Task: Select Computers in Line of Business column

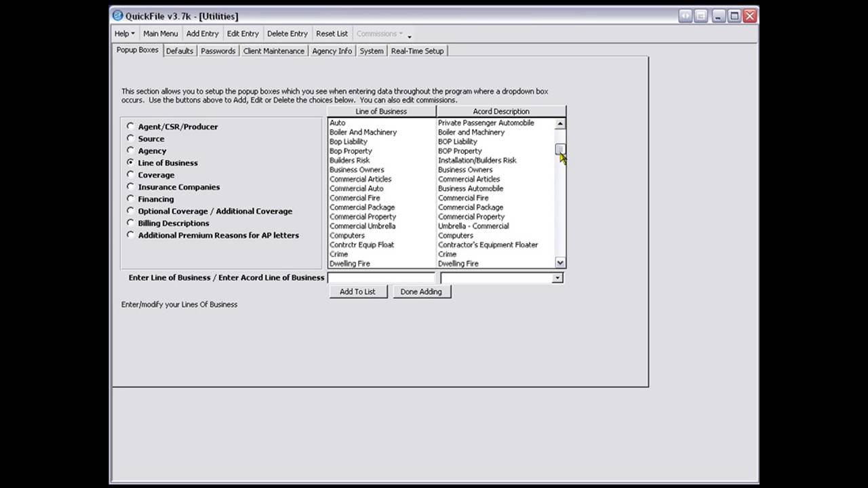Action: pyautogui.click(x=347, y=235)
